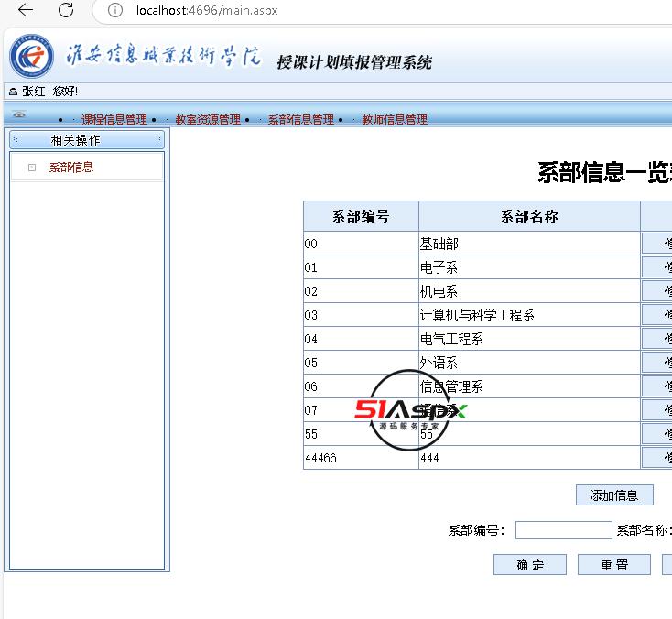Select cell with code 44466
This screenshot has height=619, width=672.
coord(361,458)
